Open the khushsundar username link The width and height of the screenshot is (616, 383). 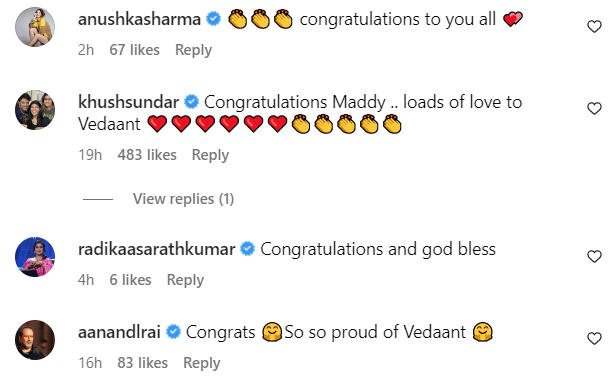coord(128,102)
